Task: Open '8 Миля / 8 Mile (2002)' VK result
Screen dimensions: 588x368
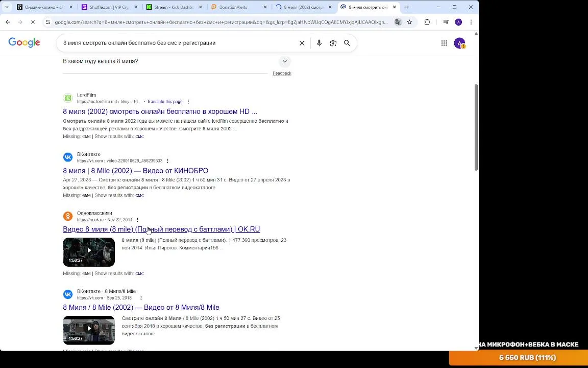Action: [141, 307]
